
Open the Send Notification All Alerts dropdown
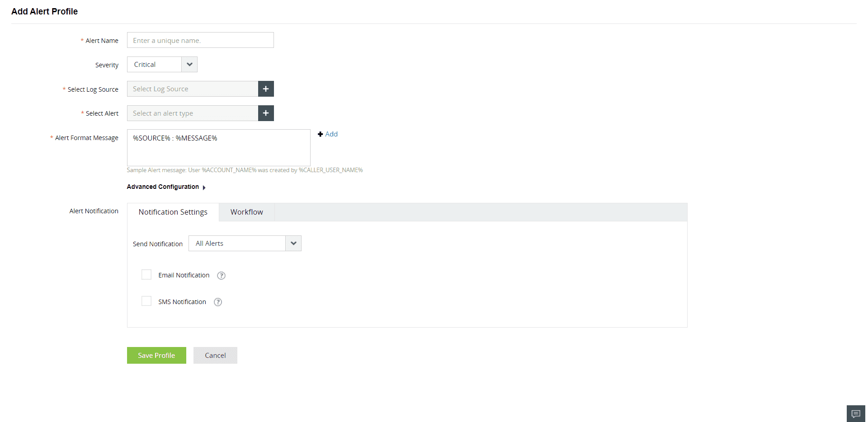[x=245, y=244]
